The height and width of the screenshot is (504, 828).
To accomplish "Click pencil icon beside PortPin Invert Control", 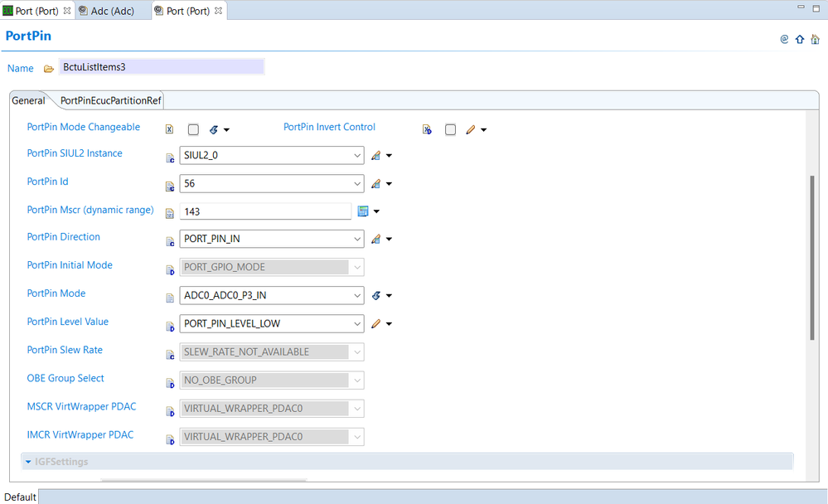I will [471, 129].
